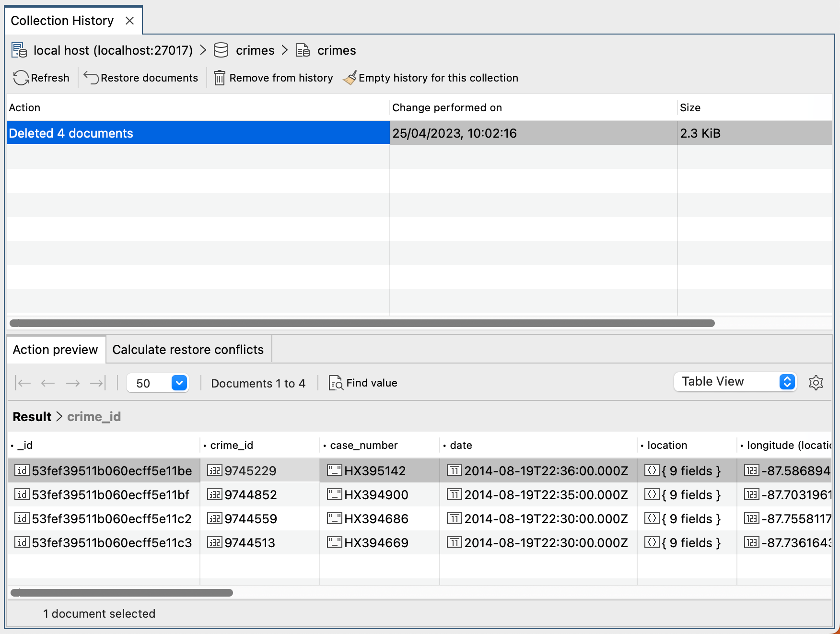Viewport: 840px width, 634px height.
Task: Click the Empty history broom icon
Action: coord(350,78)
